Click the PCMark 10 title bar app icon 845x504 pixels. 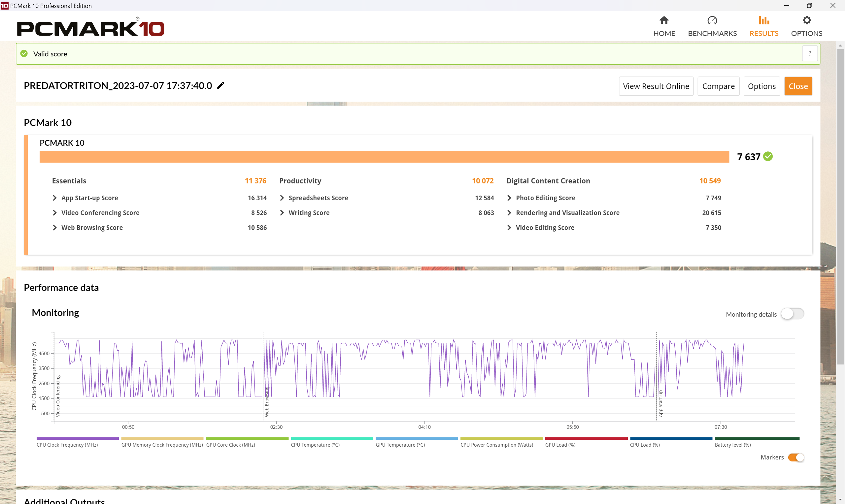tap(4, 5)
